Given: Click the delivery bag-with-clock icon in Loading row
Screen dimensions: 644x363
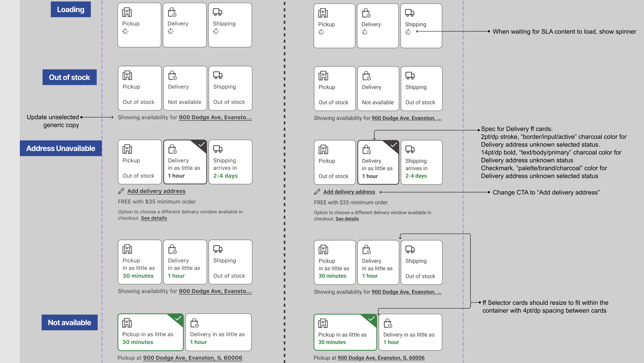Looking at the screenshot, I should (x=172, y=12).
